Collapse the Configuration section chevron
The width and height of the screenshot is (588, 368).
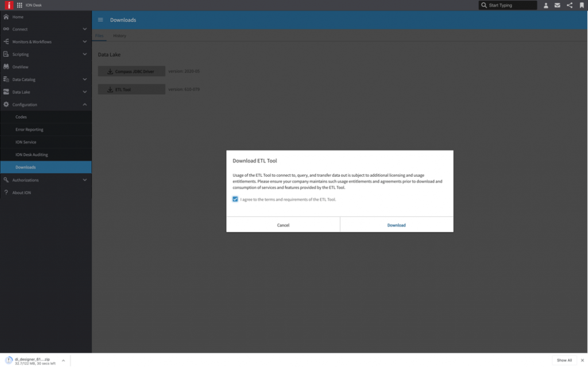(85, 104)
